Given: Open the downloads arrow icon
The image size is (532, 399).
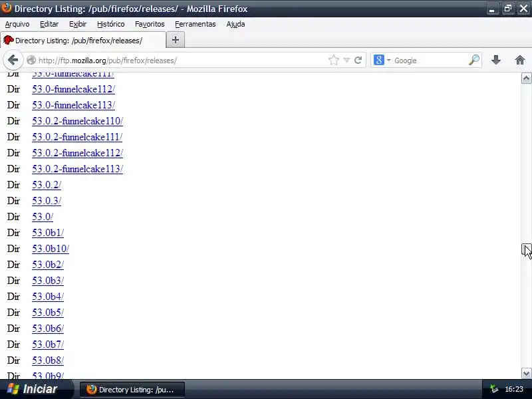Looking at the screenshot, I should pyautogui.click(x=495, y=61).
